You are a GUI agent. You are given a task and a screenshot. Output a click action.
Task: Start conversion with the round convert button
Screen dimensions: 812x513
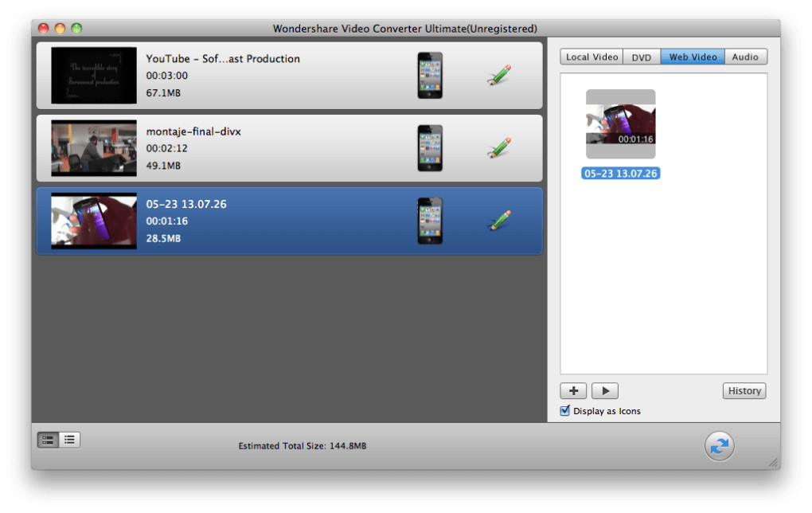[x=719, y=445]
